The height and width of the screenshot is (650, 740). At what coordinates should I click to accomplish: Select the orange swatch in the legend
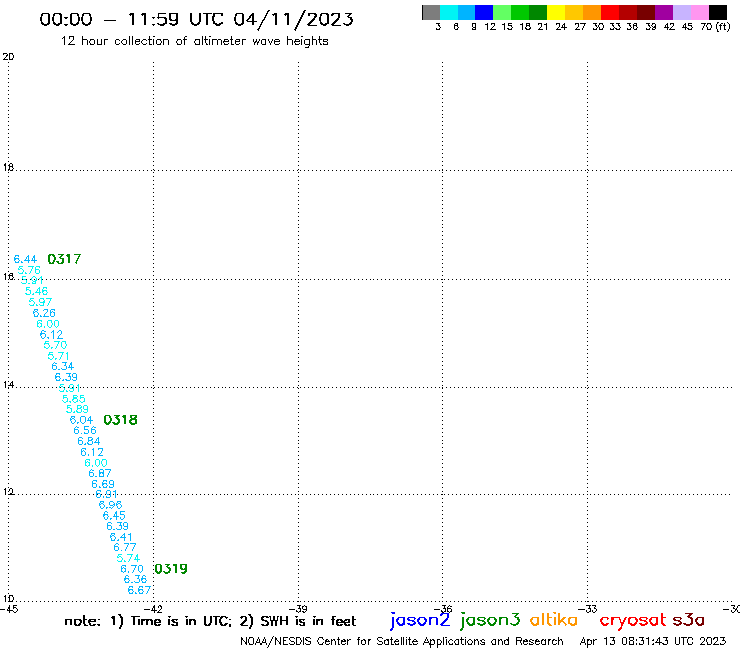point(591,12)
